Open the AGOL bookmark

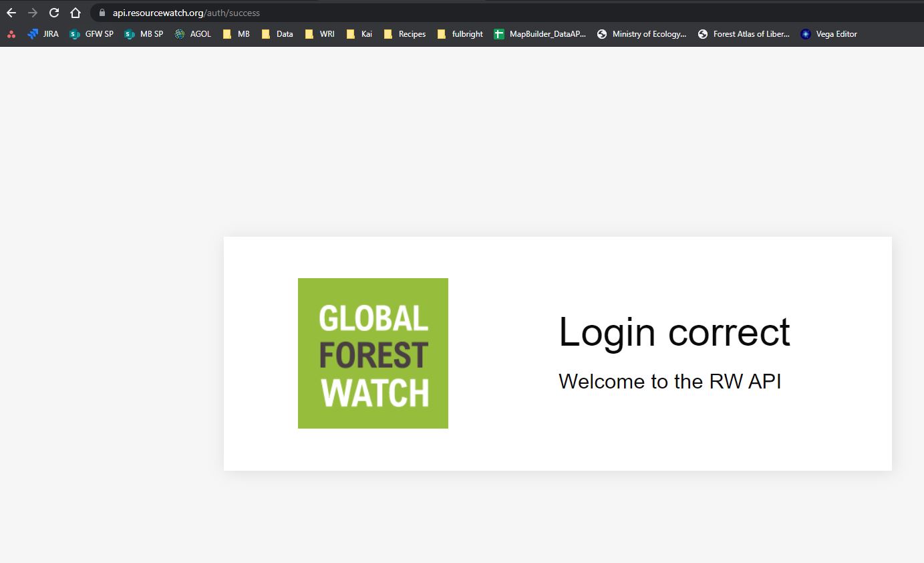[193, 34]
